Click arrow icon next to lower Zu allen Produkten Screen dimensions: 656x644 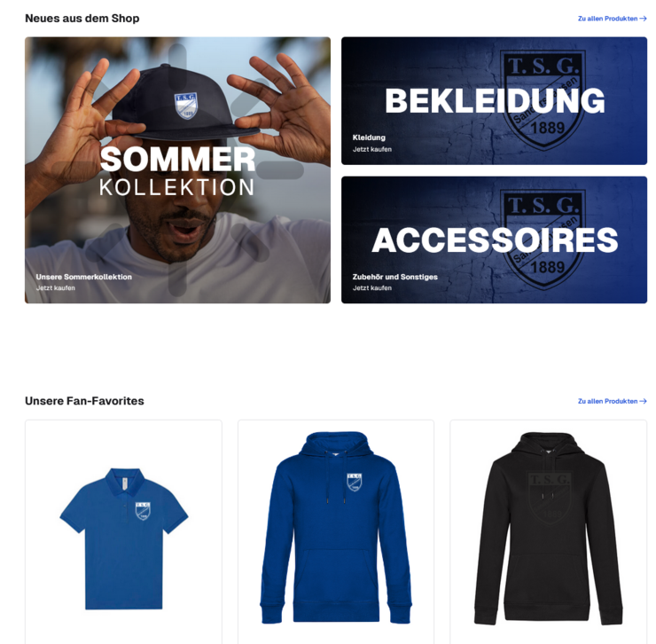(x=644, y=401)
